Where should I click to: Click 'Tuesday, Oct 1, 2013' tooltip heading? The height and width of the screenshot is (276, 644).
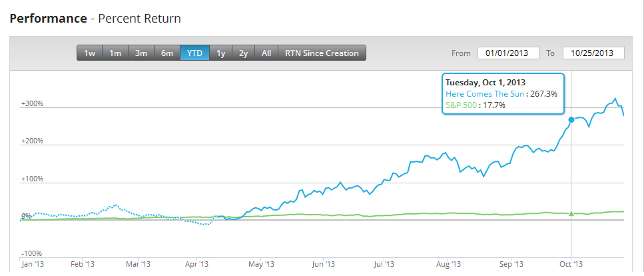[x=485, y=82]
